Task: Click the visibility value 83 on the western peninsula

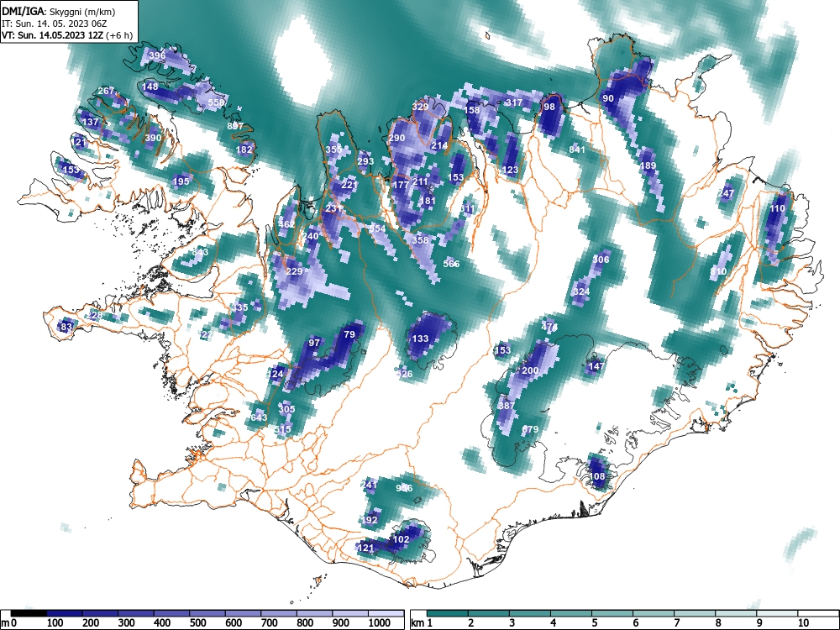Action: click(66, 327)
